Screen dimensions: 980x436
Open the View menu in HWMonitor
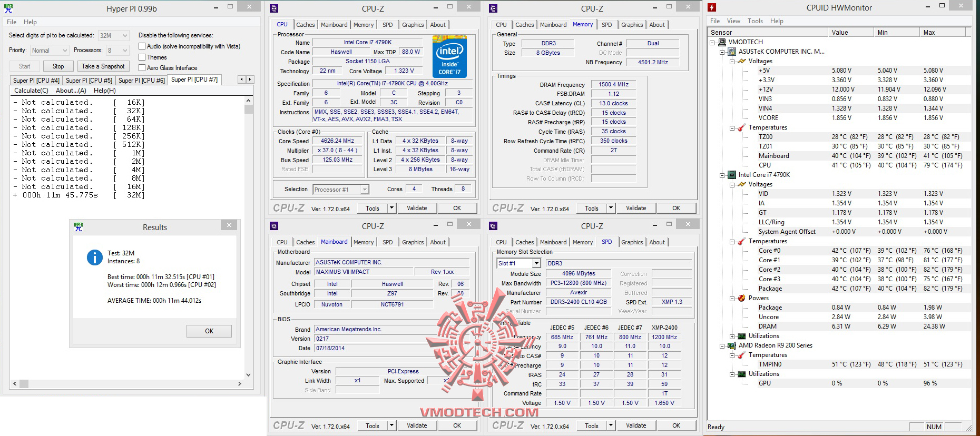(733, 21)
